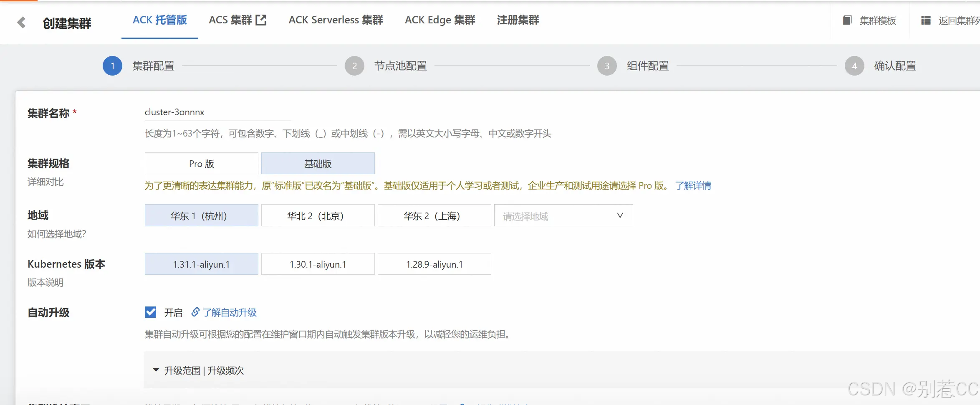Screen dimensions: 980x405
Task: Click step 1 集群配置
Action: [x=139, y=66]
